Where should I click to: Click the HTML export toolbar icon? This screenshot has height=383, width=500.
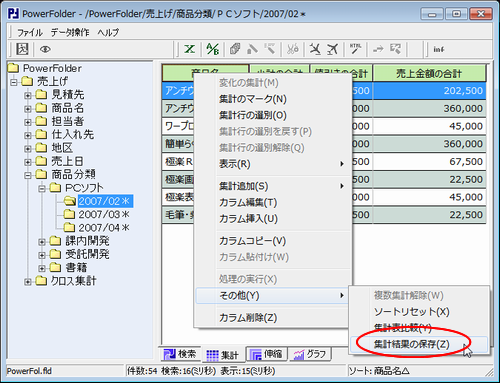tap(355, 49)
